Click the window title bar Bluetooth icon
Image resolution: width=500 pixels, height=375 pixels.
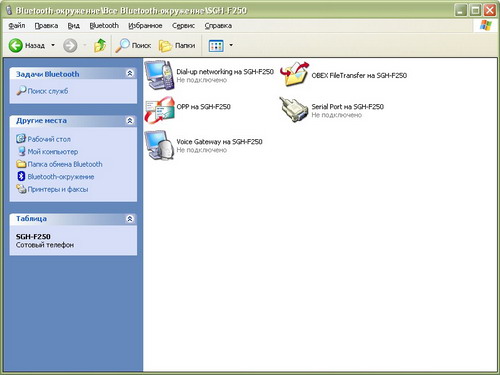pyautogui.click(x=9, y=10)
